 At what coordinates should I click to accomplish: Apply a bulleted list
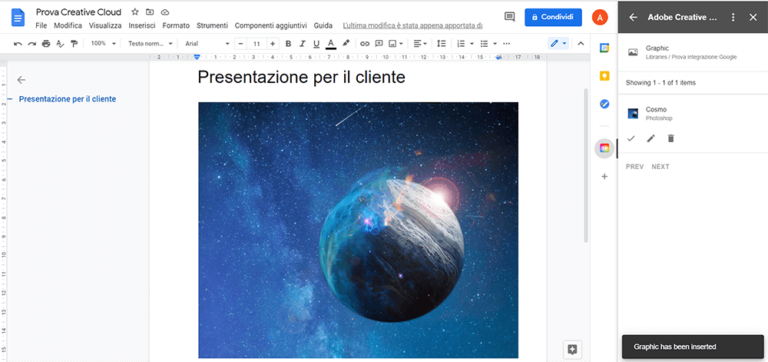[484, 44]
